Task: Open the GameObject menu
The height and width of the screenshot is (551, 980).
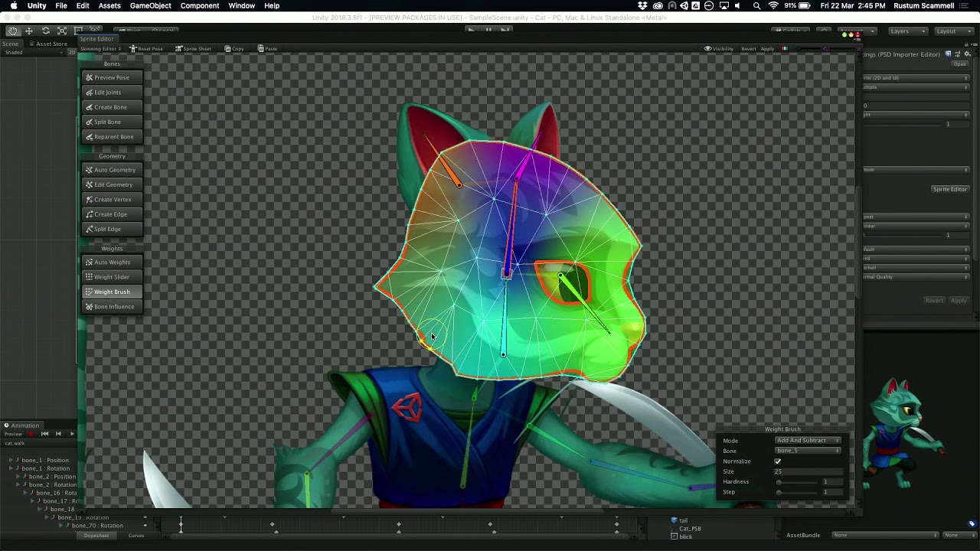Action: (x=150, y=5)
